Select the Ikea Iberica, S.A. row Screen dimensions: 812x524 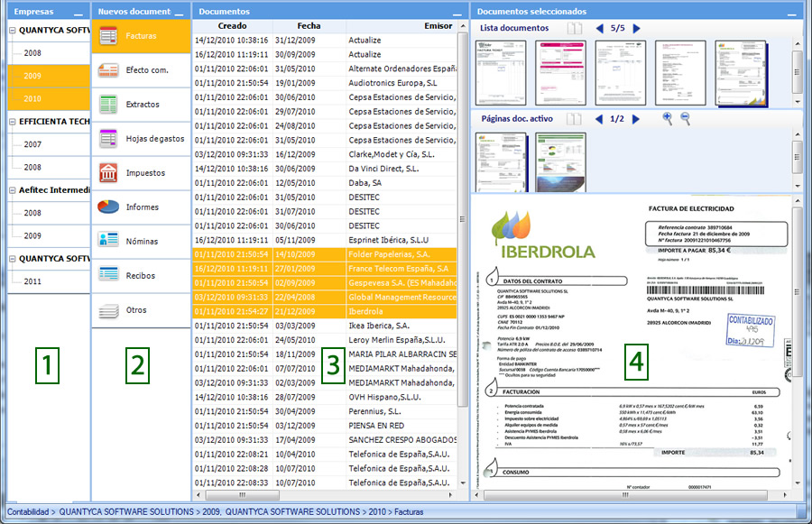click(325, 326)
